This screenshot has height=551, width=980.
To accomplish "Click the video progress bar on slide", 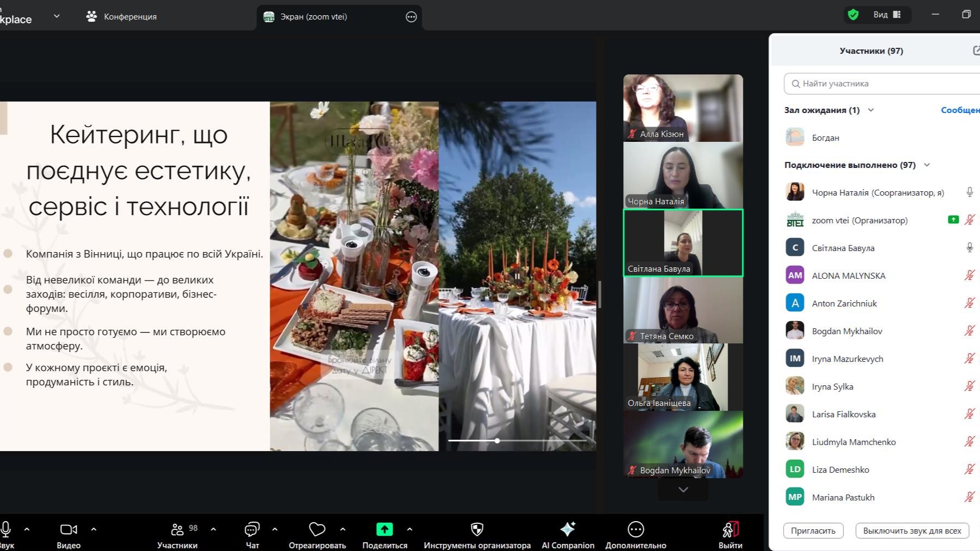I will (517, 441).
